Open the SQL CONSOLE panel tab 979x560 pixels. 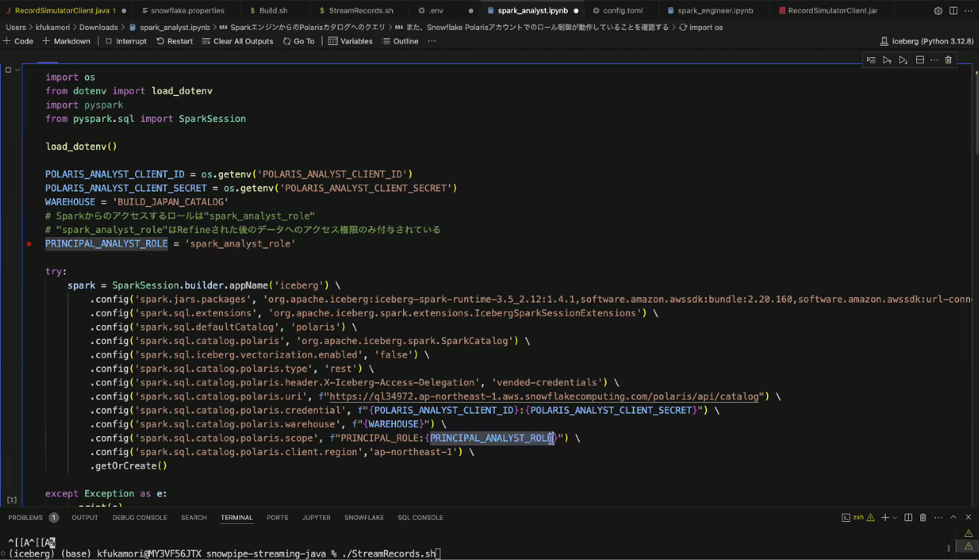(421, 518)
